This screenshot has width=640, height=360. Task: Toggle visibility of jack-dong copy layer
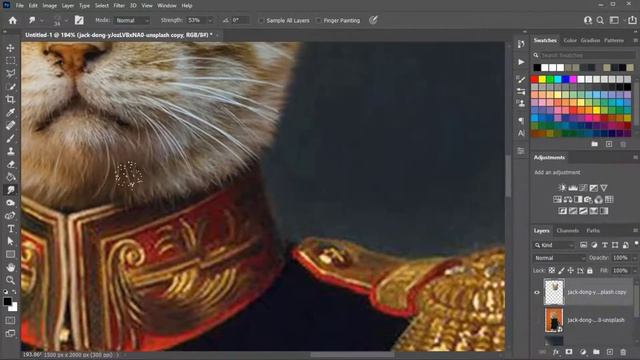tap(537, 292)
